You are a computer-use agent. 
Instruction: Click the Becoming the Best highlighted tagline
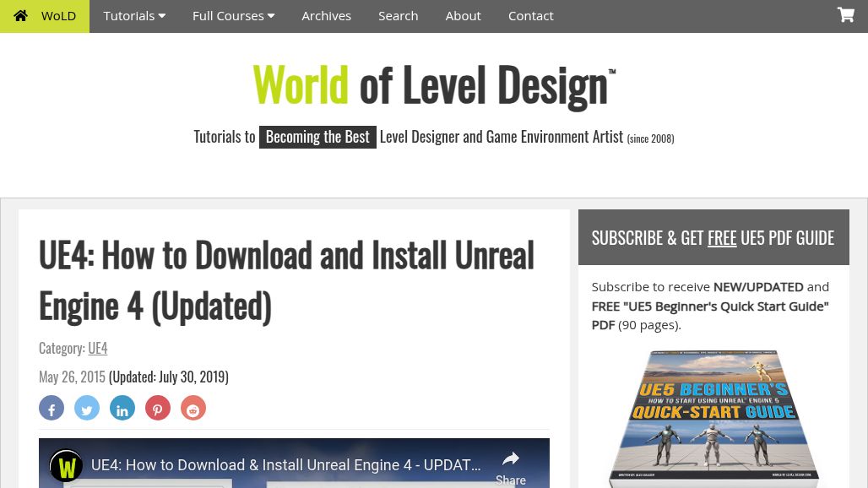point(317,137)
